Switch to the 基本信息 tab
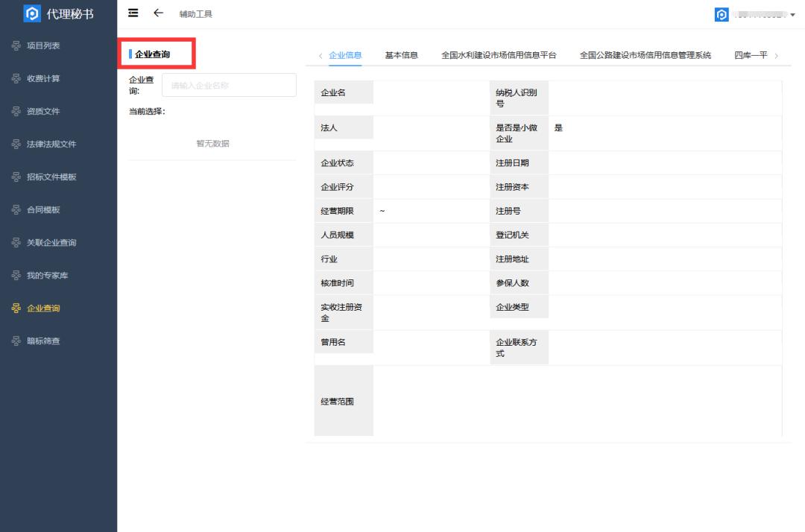This screenshot has height=532, width=805. click(x=403, y=54)
